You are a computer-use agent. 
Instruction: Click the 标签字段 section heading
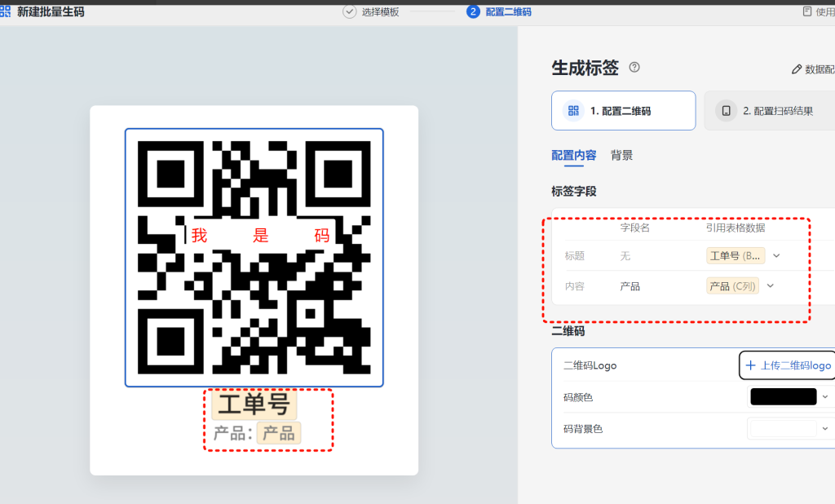point(573,192)
